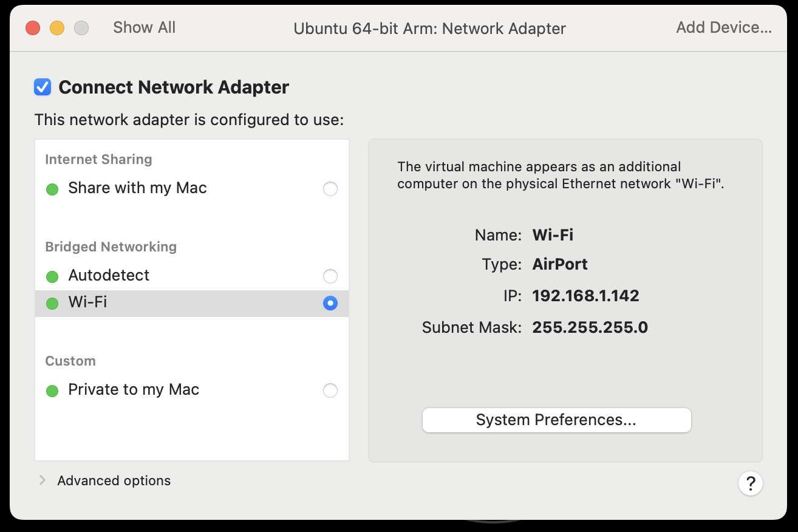Uncheck the Connect Network Adapter checkbox
Viewport: 798px width, 532px height.
(x=43, y=87)
